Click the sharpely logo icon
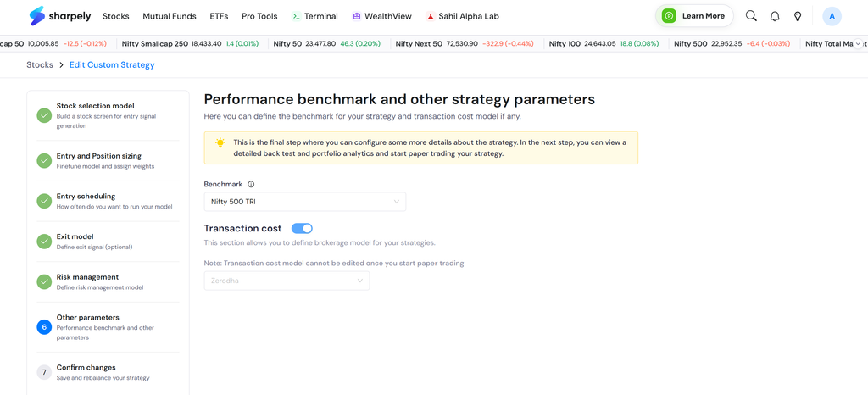Image resolution: width=868 pixels, height=395 pixels. click(x=36, y=16)
